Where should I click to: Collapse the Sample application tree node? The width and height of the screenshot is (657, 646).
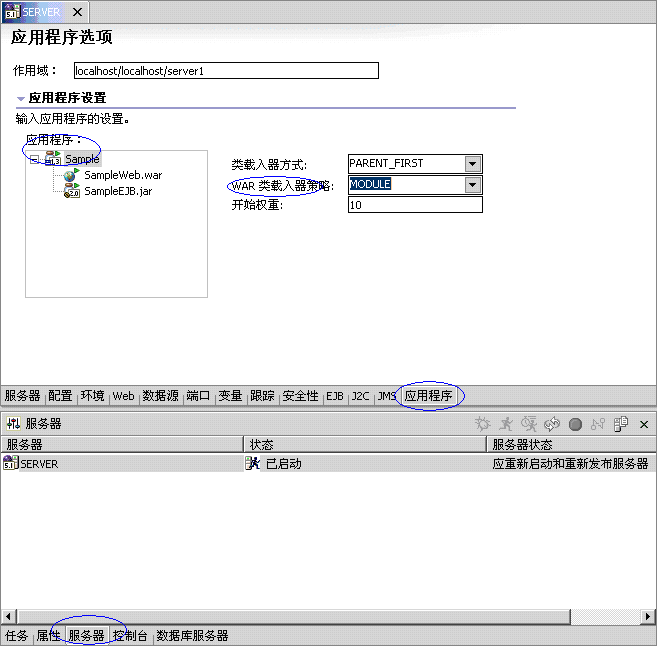[x=34, y=159]
